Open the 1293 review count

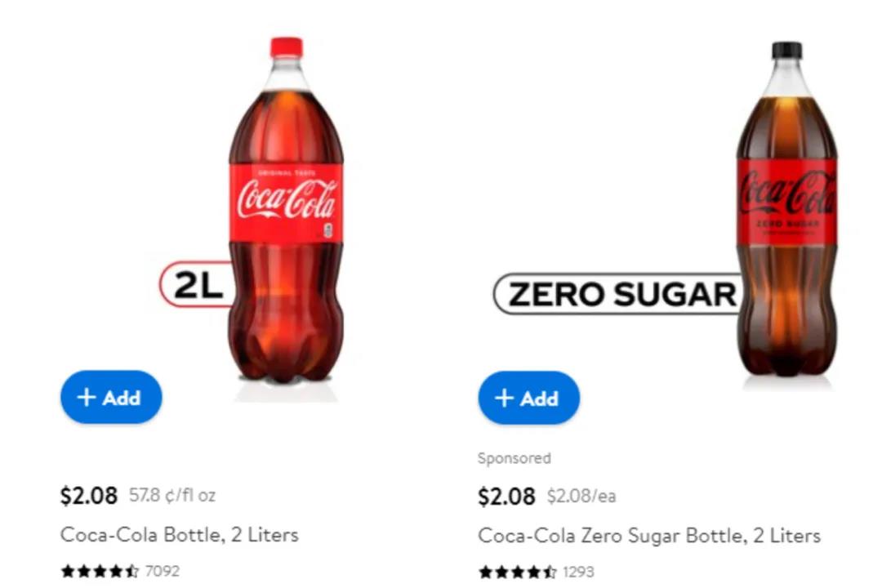click(578, 572)
